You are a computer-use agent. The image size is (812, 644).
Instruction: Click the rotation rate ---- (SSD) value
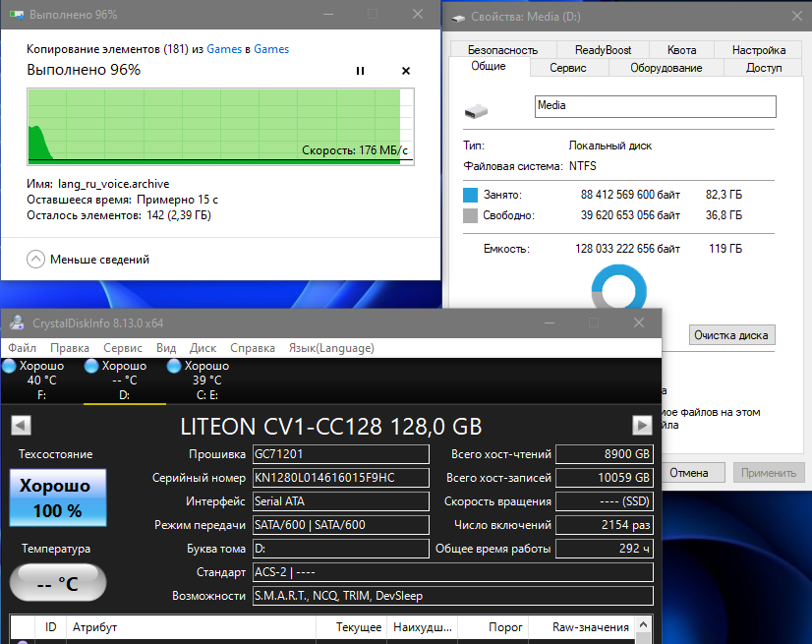[x=605, y=501]
